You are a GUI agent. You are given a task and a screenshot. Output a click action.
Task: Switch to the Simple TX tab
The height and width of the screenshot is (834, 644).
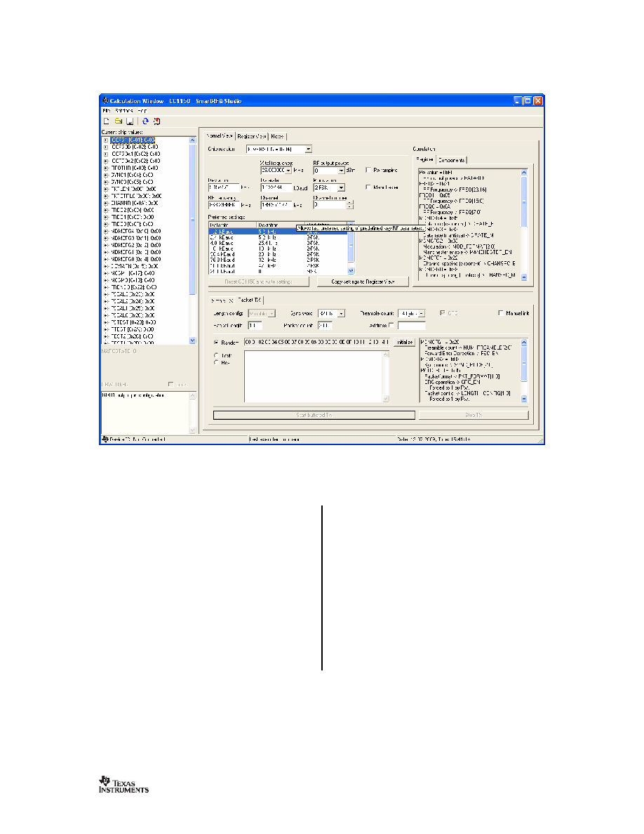coord(222,300)
